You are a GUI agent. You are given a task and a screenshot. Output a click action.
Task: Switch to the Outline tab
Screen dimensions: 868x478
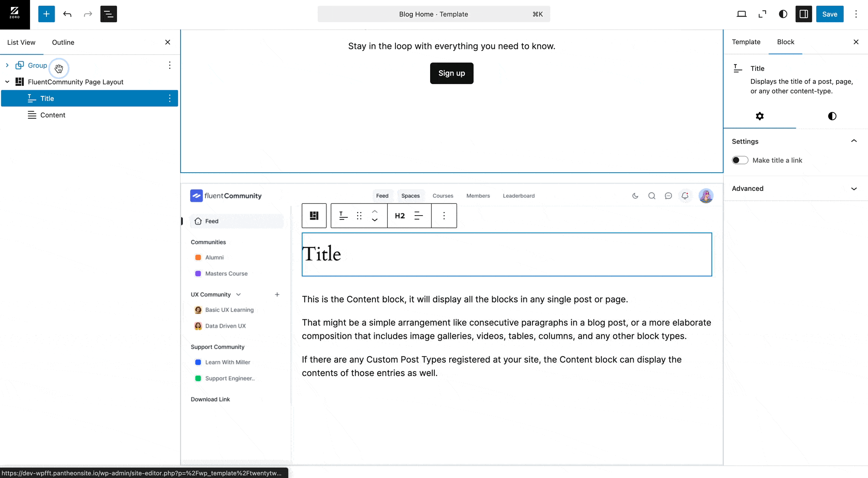pyautogui.click(x=63, y=42)
